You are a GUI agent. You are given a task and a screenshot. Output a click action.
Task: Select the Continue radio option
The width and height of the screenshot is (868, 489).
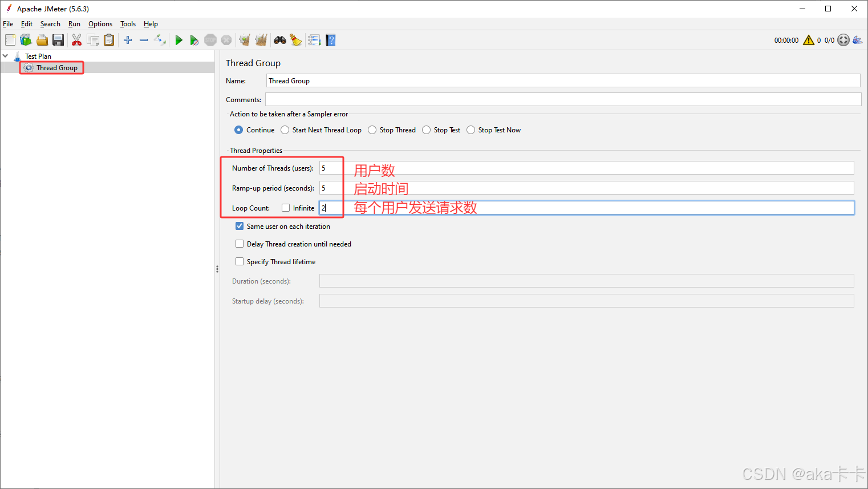(x=255, y=130)
